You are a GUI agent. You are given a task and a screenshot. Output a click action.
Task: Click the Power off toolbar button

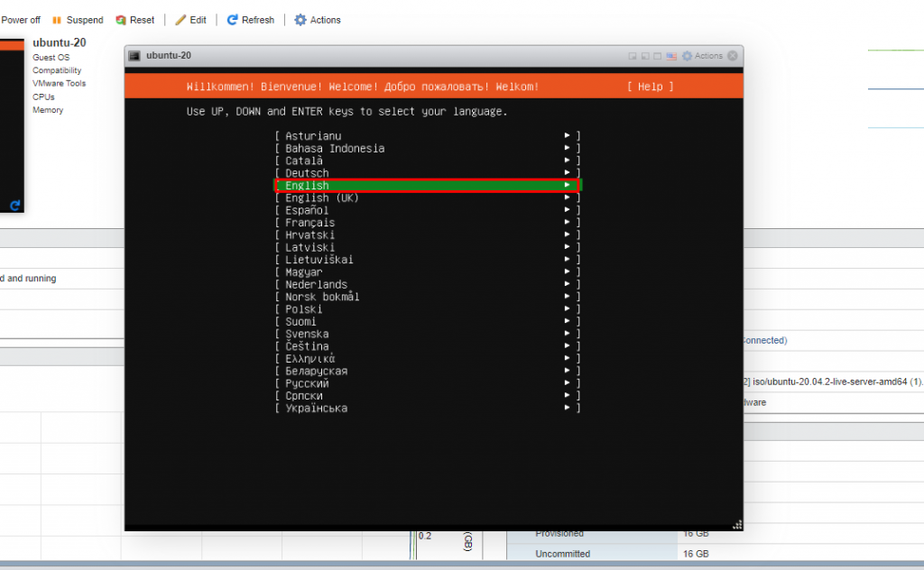point(20,20)
